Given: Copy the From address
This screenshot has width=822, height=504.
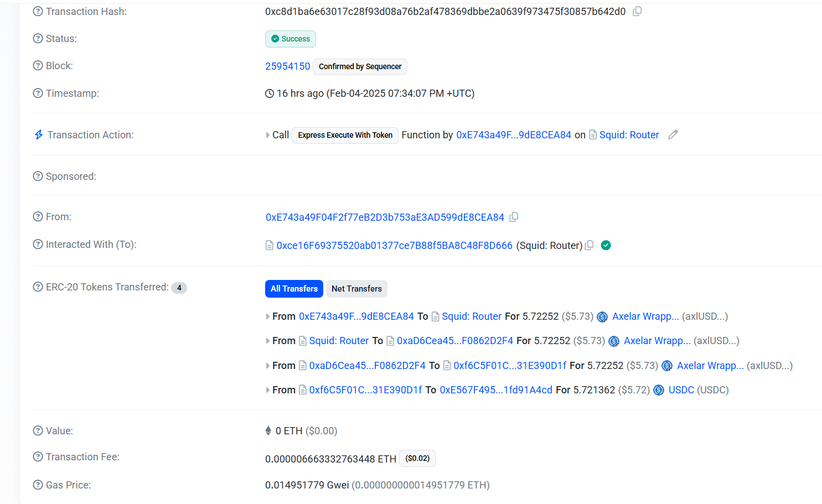Looking at the screenshot, I should [x=514, y=217].
